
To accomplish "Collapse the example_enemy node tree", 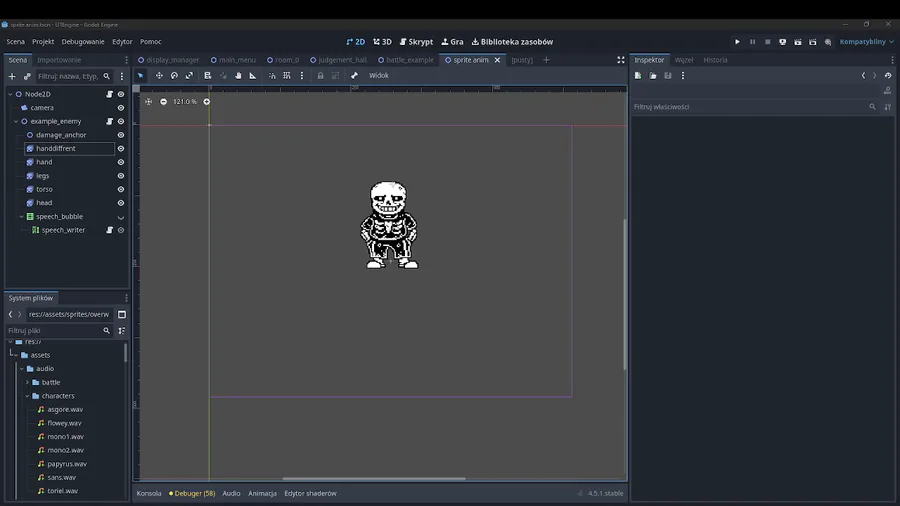I will [x=16, y=121].
